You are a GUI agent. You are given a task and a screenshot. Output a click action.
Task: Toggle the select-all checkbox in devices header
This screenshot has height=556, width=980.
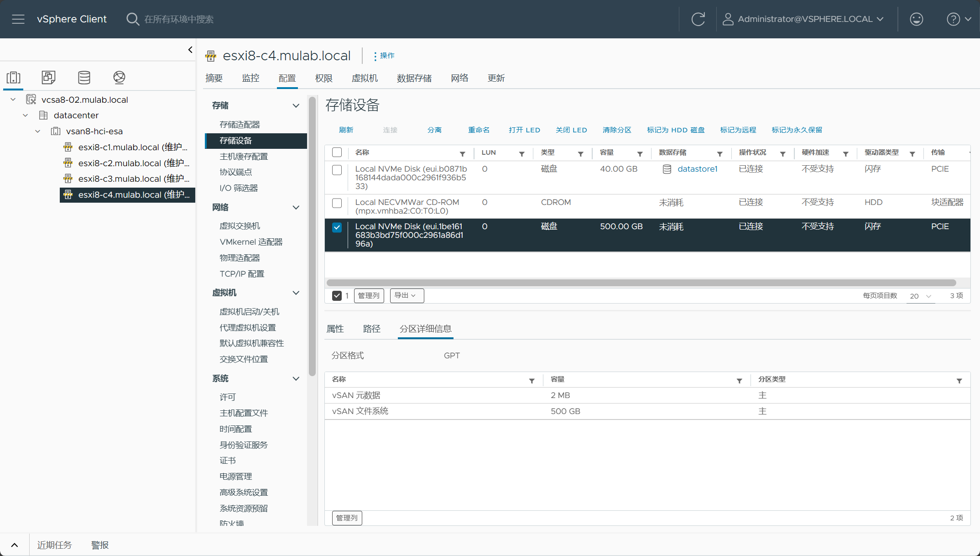click(337, 152)
